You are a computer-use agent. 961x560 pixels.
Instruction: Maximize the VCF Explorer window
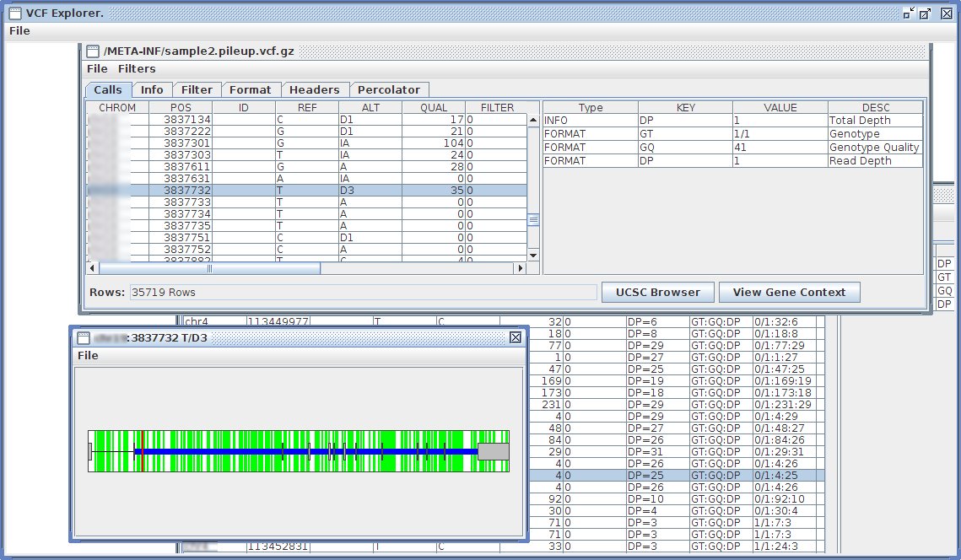tap(926, 13)
